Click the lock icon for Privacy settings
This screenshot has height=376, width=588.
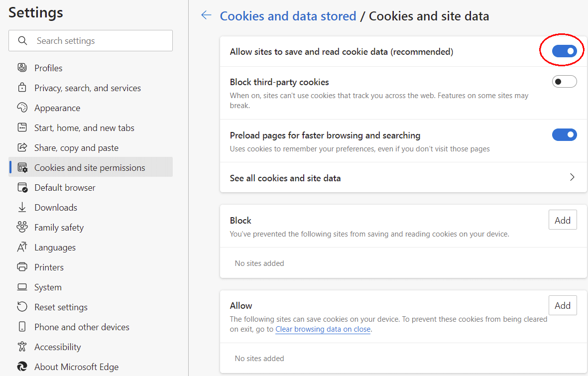[22, 88]
